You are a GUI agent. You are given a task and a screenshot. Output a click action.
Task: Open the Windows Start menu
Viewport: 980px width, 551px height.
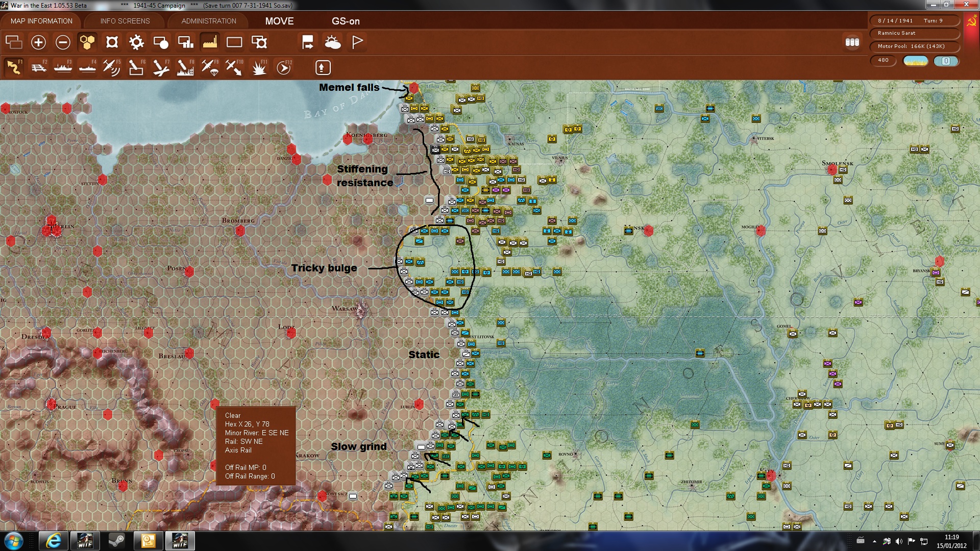coord(14,541)
